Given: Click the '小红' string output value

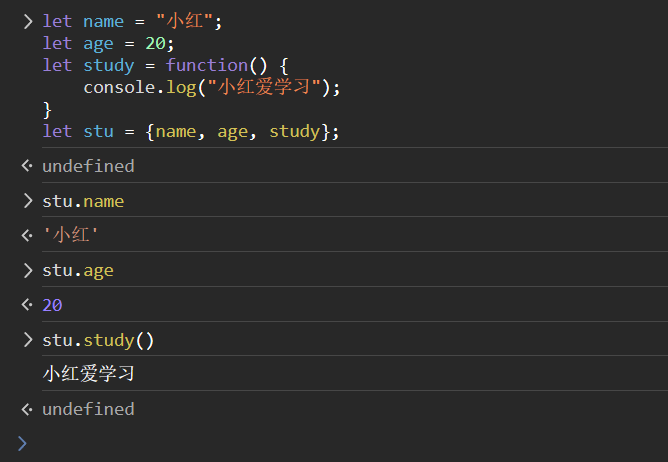Looking at the screenshot, I should 69,236.
